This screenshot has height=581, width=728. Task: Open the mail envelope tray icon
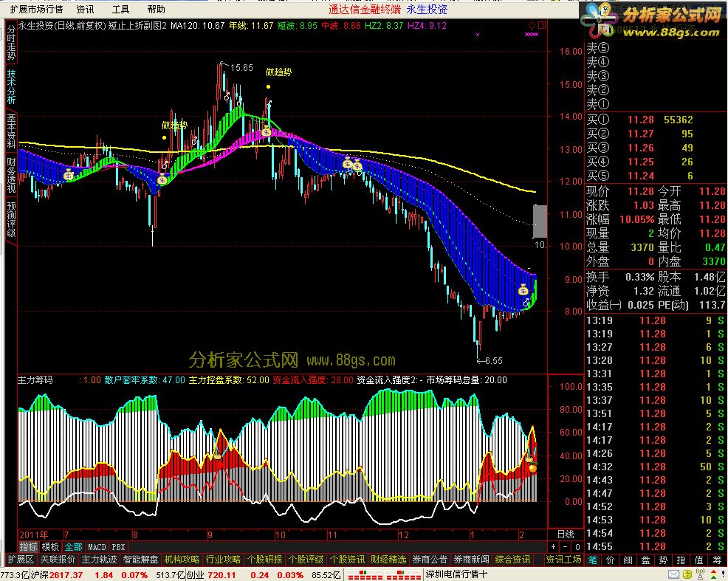673,575
